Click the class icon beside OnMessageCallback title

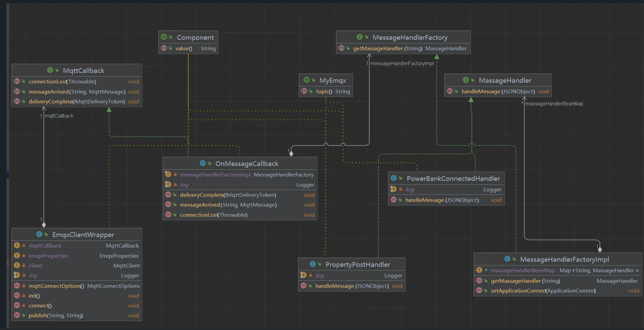(x=203, y=163)
